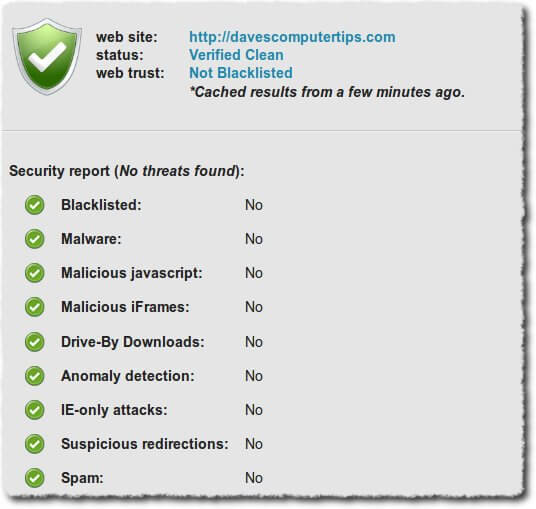Click the Drive-By Downloads label
536x509 pixels.
[133, 342]
